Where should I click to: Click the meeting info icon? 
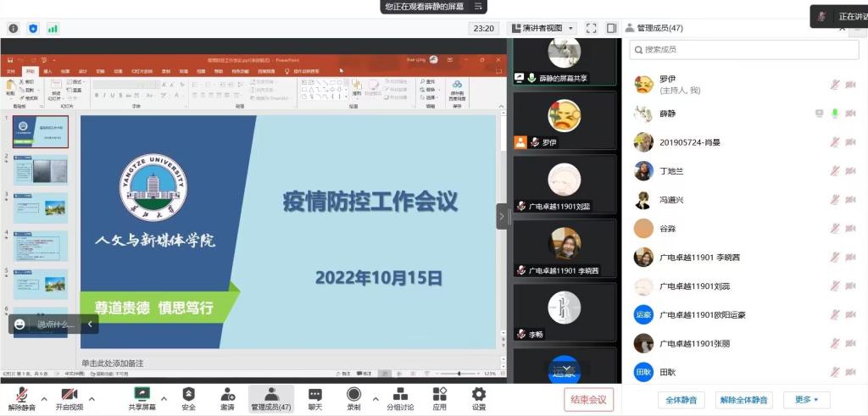(14, 28)
